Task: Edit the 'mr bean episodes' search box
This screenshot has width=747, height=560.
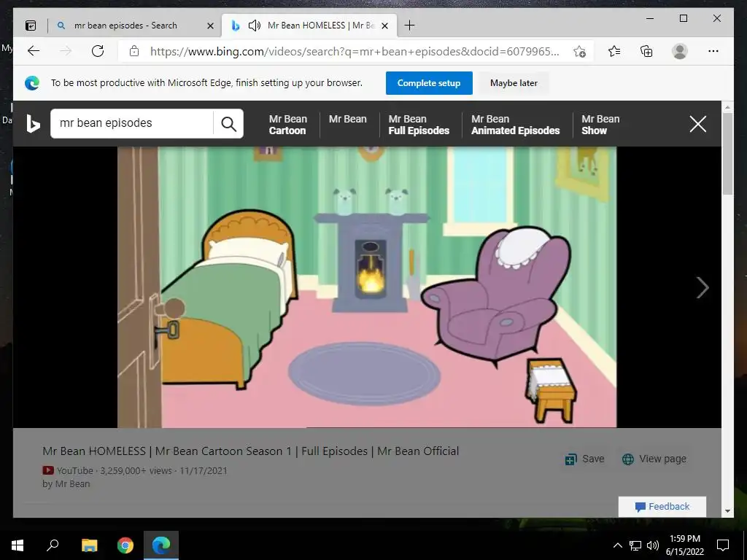Action: point(131,123)
